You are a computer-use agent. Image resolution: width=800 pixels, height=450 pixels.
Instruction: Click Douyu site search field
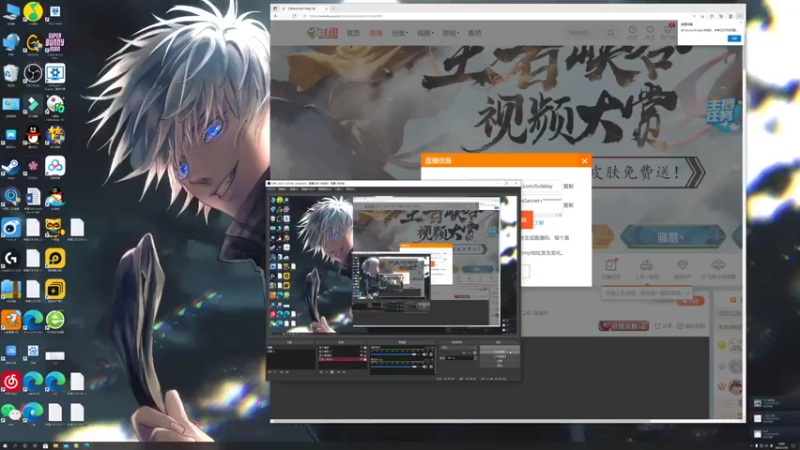[587, 33]
